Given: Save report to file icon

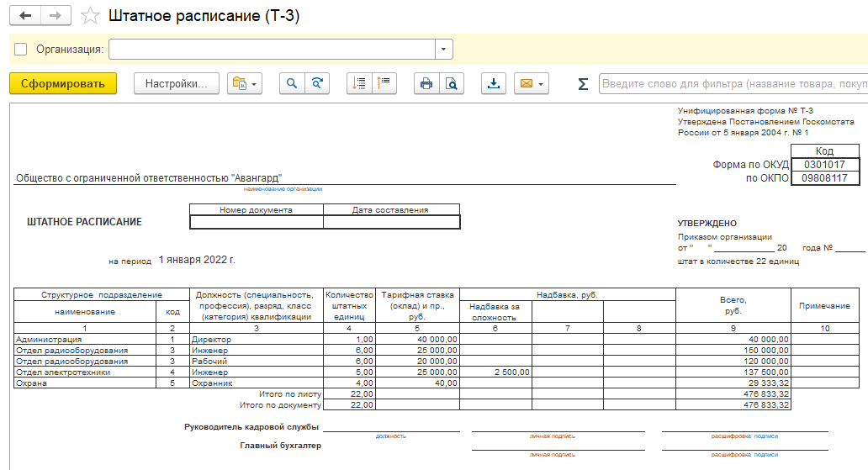Looking at the screenshot, I should pyautogui.click(x=494, y=83).
